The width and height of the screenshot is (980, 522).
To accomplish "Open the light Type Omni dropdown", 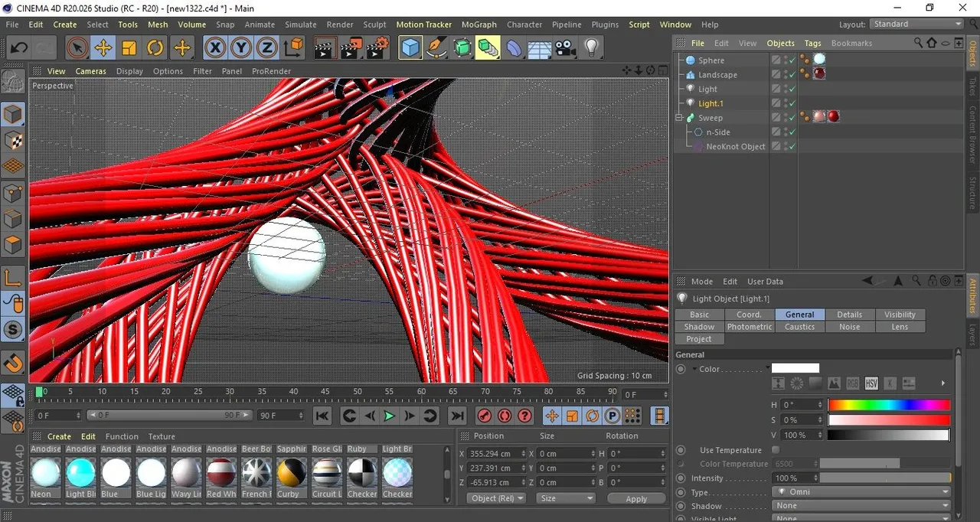I will click(861, 492).
